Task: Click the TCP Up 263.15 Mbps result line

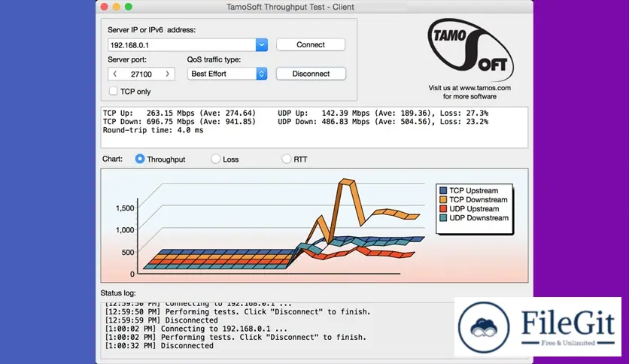Action: [179, 113]
